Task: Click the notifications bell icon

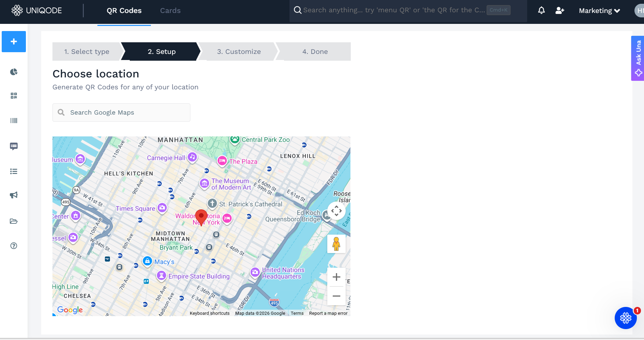Action: [541, 11]
